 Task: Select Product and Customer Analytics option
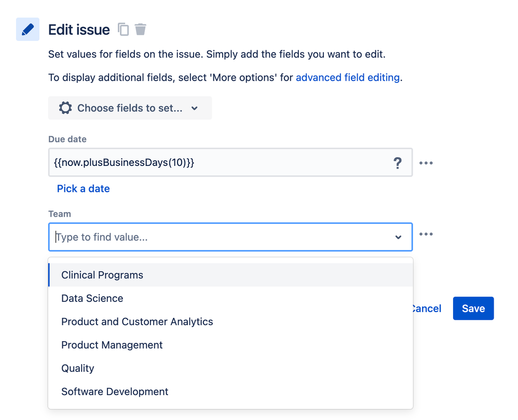click(x=137, y=321)
